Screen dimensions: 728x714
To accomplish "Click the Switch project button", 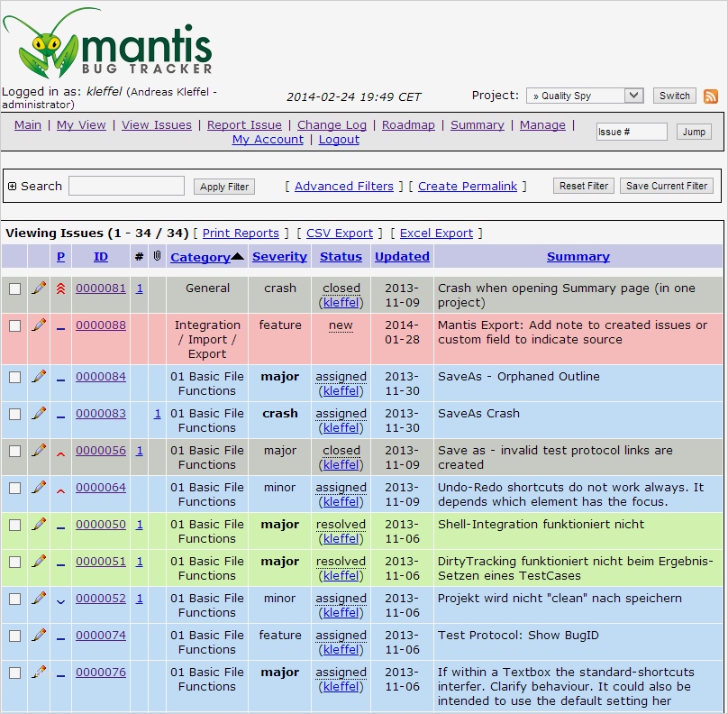I will click(x=675, y=96).
